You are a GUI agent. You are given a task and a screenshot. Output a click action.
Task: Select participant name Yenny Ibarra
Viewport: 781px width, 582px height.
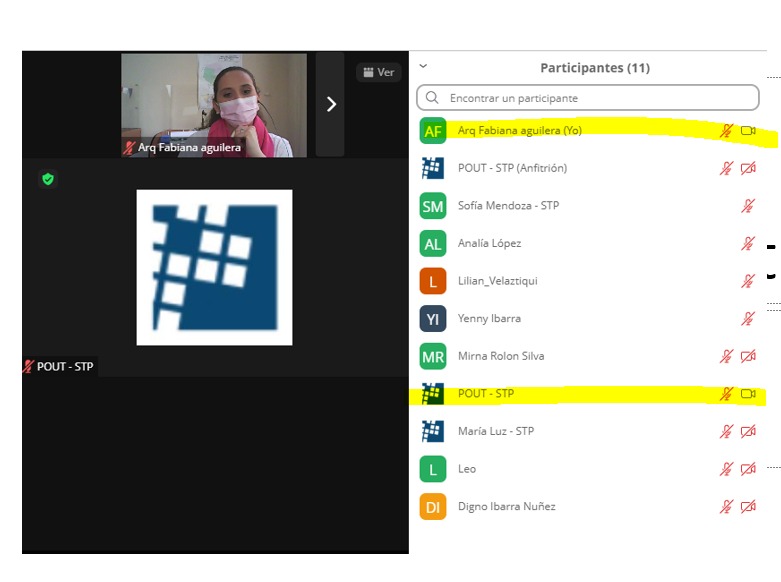click(x=490, y=318)
